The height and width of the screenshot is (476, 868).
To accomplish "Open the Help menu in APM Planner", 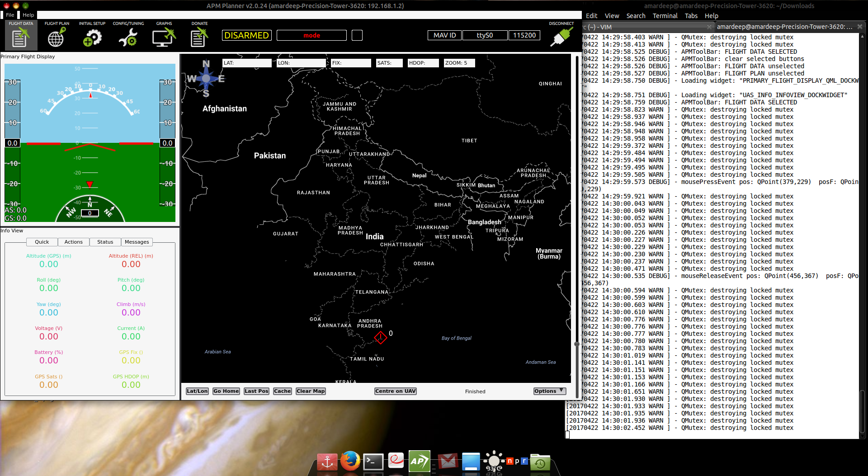I will coord(28,15).
